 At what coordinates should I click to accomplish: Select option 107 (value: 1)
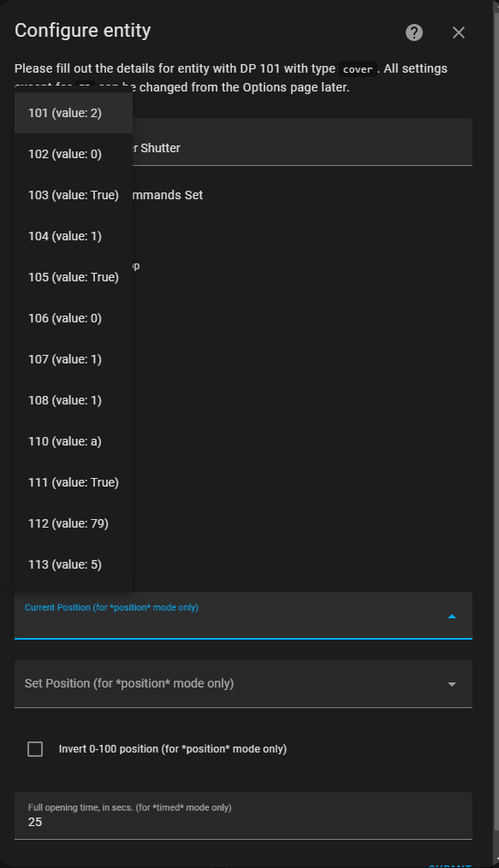[x=73, y=358]
